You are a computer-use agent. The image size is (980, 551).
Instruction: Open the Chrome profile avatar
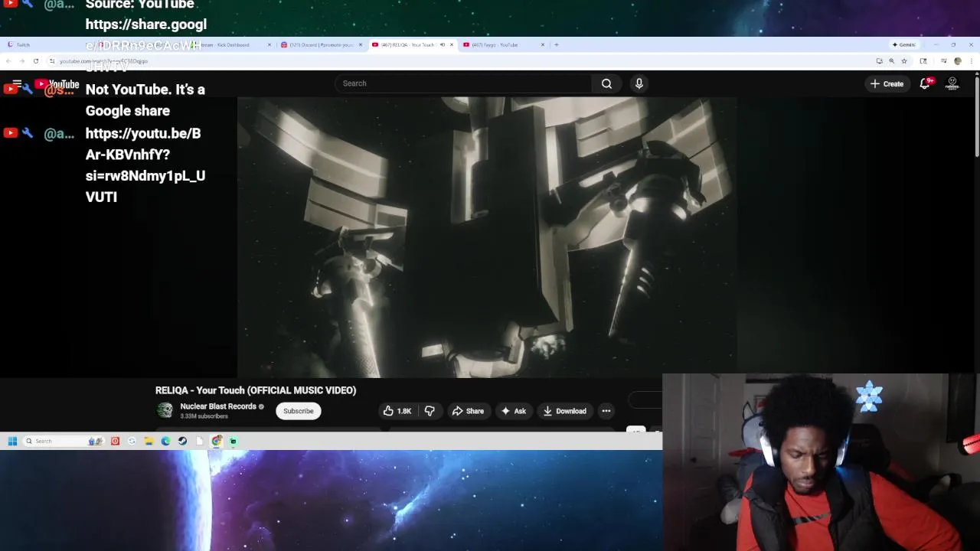(957, 61)
